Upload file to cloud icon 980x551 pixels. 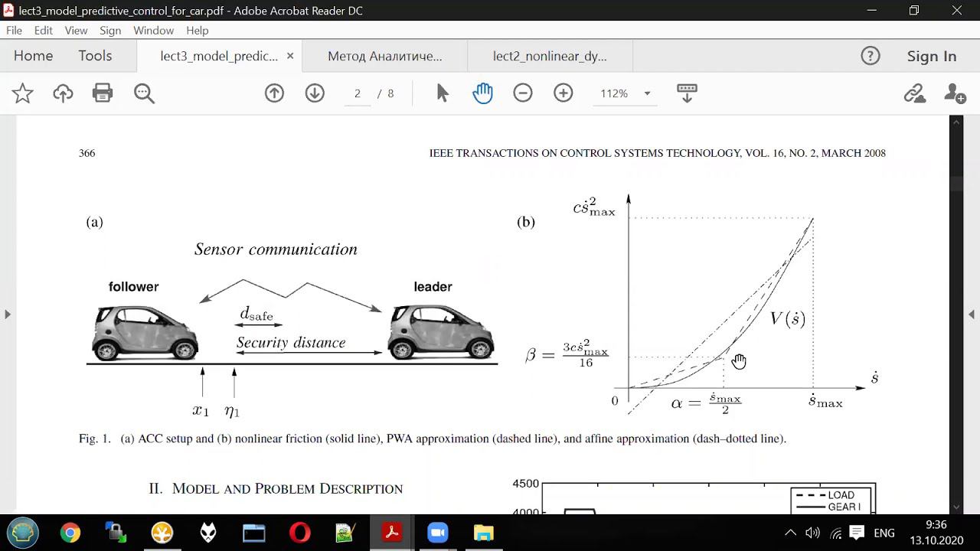[x=63, y=93]
